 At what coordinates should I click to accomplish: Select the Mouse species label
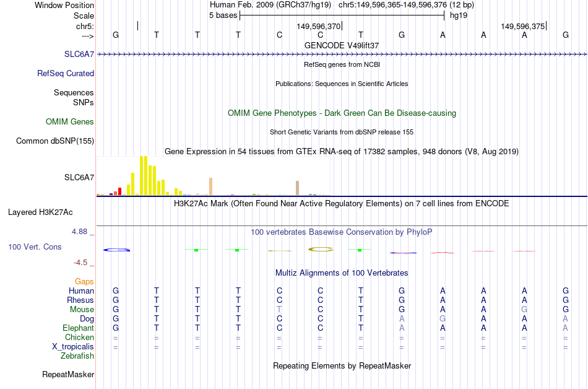coord(82,310)
